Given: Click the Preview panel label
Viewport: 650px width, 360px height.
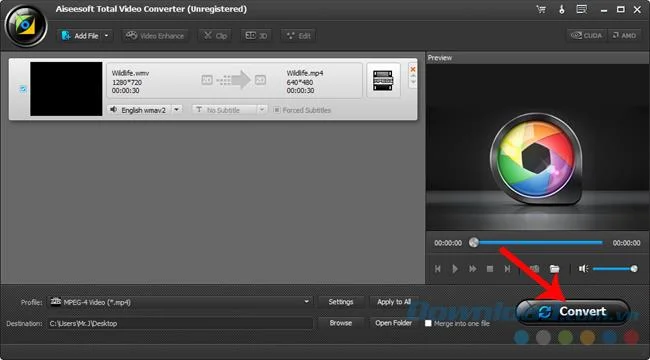Looking at the screenshot, I should pos(440,58).
